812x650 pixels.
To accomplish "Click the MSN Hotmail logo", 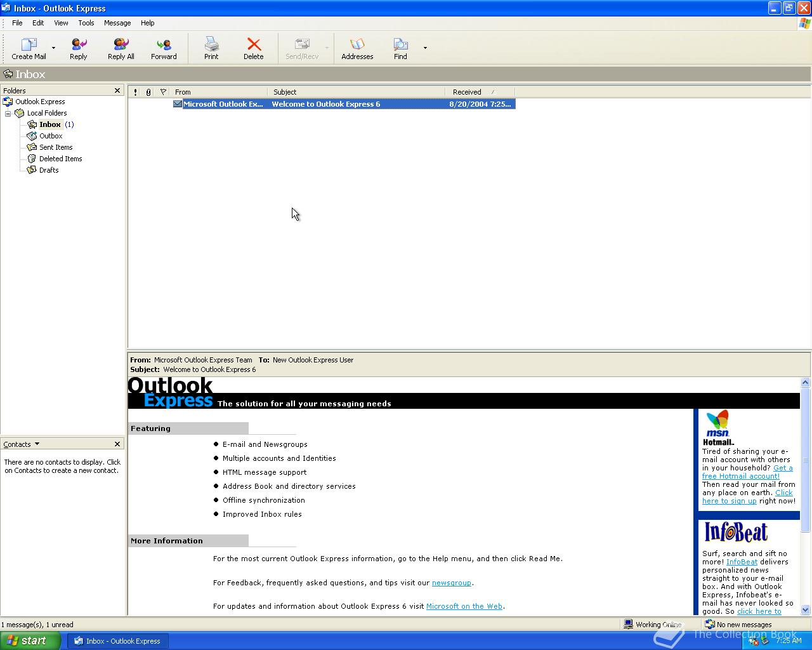I will click(718, 428).
